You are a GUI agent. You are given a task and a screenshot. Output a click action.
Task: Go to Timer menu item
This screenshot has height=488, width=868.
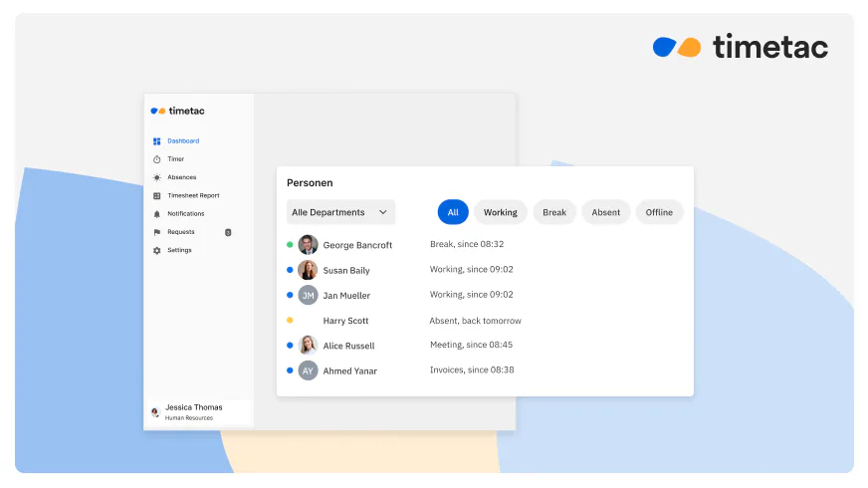[175, 159]
